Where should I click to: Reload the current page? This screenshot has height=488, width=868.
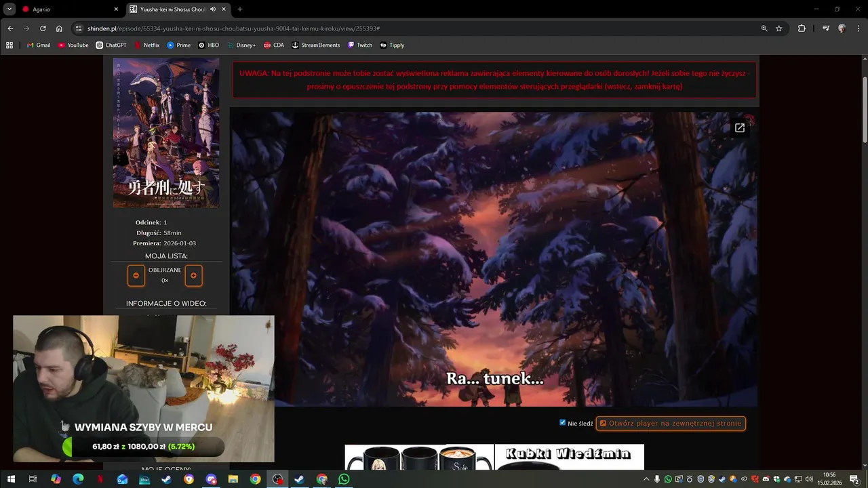[x=43, y=28]
